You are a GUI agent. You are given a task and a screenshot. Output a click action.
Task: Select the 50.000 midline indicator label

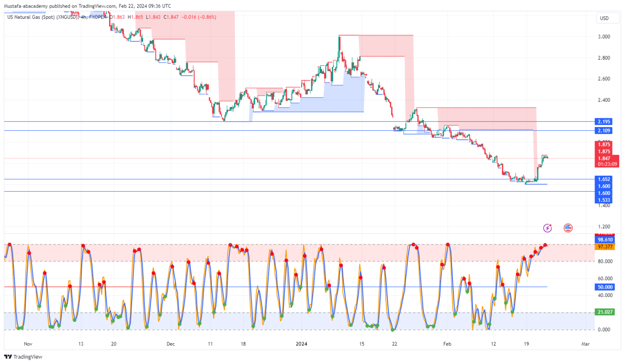pos(605,287)
